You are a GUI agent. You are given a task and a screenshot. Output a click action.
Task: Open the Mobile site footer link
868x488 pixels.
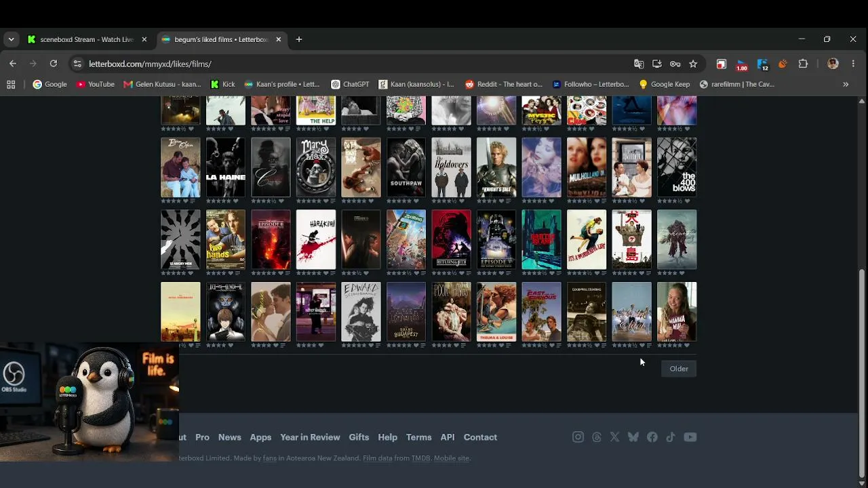point(452,458)
